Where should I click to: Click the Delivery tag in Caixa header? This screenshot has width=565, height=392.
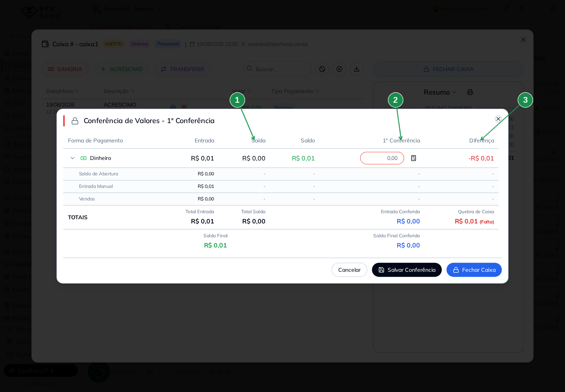[140, 44]
